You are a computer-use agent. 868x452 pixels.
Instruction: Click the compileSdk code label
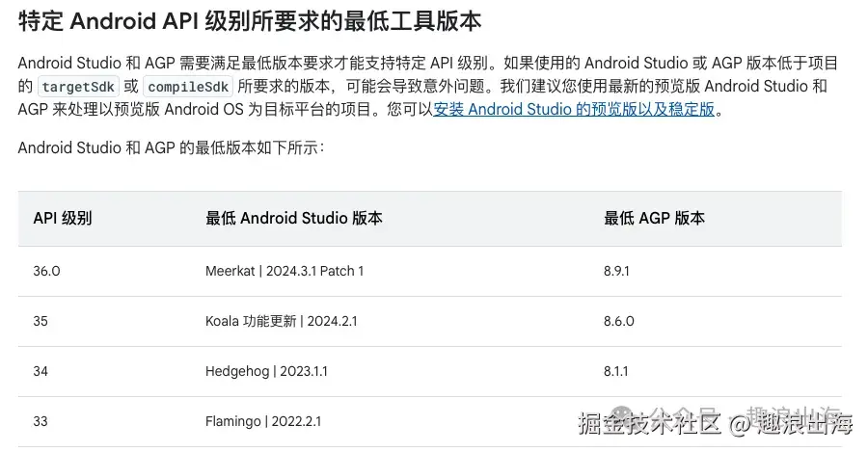coord(188,87)
